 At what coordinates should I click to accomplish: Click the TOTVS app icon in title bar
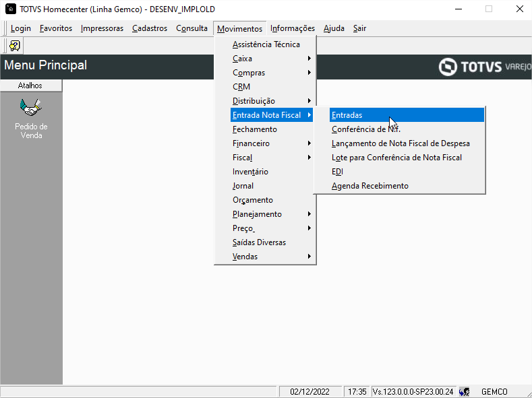pyautogui.click(x=11, y=9)
